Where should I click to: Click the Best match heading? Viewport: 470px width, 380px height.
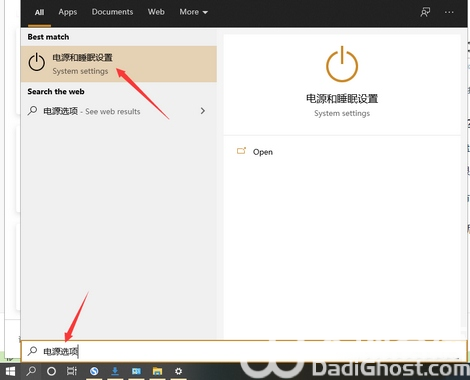(48, 37)
